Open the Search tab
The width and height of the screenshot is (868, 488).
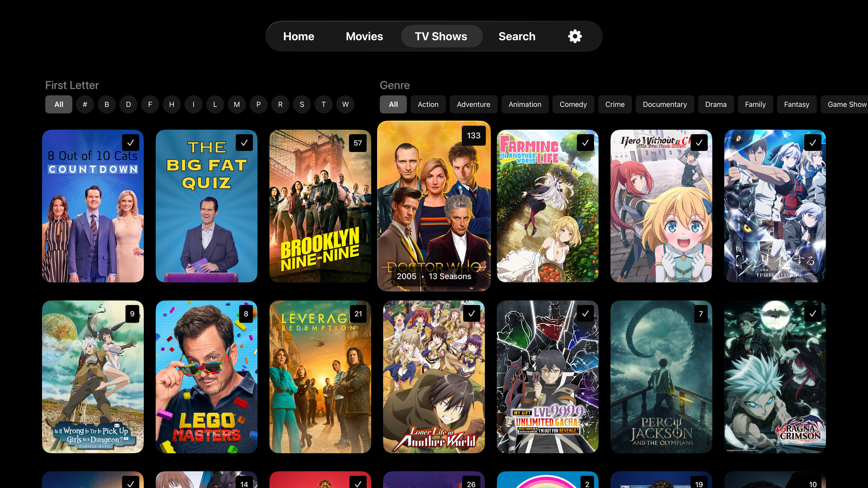click(517, 36)
